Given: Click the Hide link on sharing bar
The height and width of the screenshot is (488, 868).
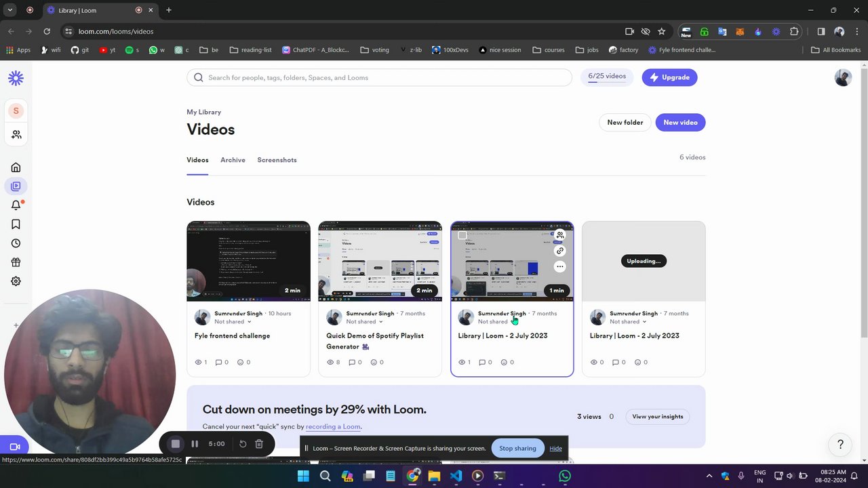Looking at the screenshot, I should click(555, 449).
